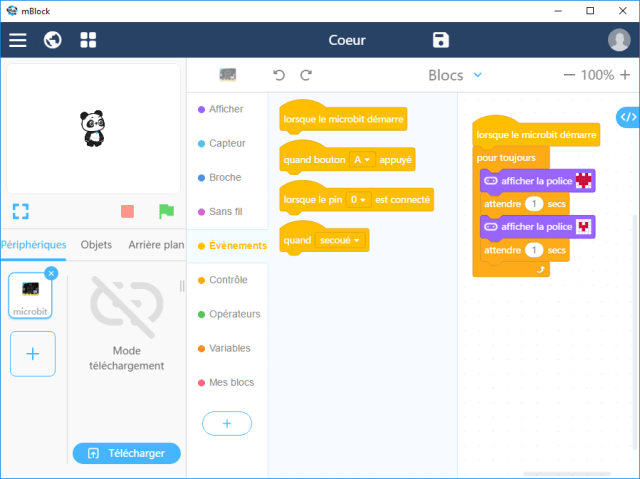Toggle the code view panel
Screen dimensions: 640x479
click(x=627, y=117)
